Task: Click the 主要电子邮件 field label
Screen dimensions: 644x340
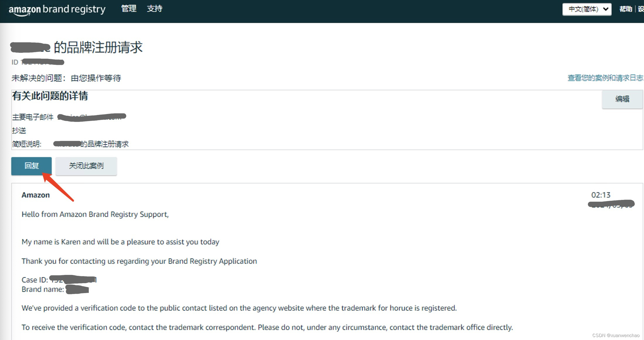Action: pyautogui.click(x=33, y=117)
